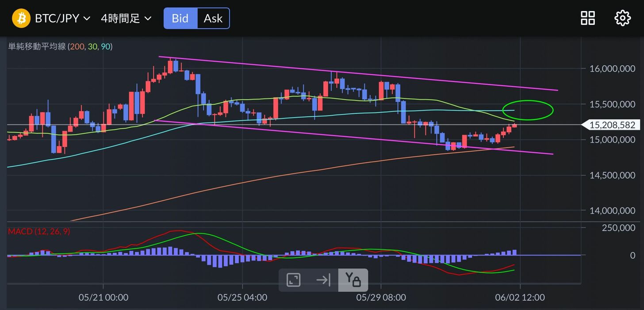Jump to latest candle arrow icon
Viewport: 644px width, 310px height.
(x=323, y=280)
